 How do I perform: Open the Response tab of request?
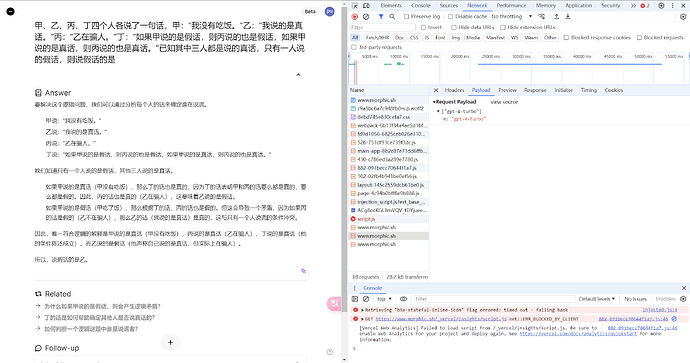tap(535, 90)
